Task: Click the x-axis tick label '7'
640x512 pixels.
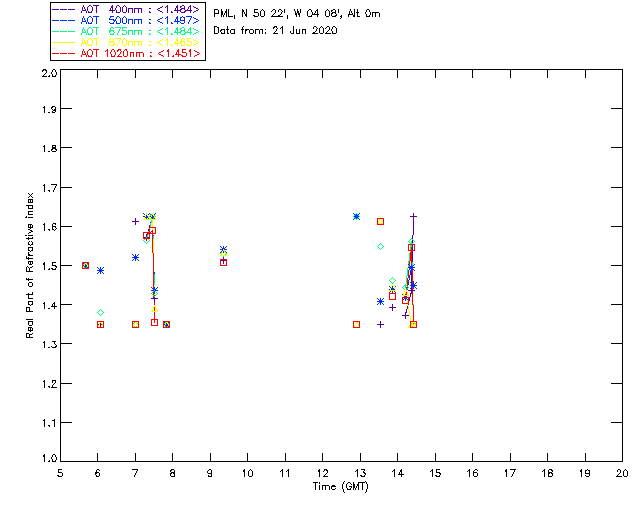Action: 135,473
